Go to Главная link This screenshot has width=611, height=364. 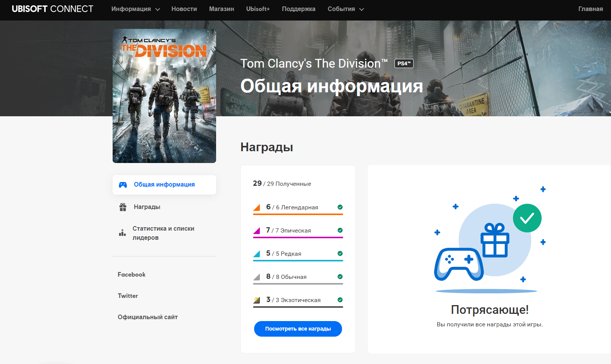590,9
